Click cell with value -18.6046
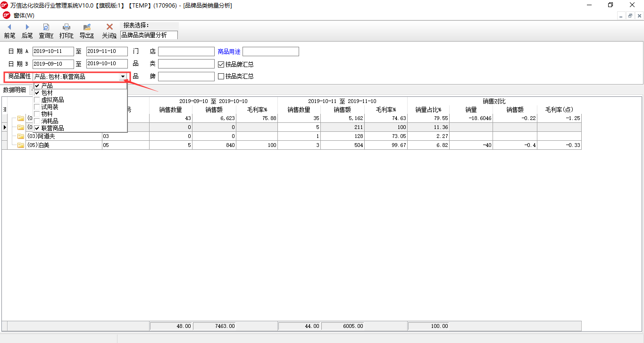This screenshot has width=644, height=343. (x=471, y=119)
